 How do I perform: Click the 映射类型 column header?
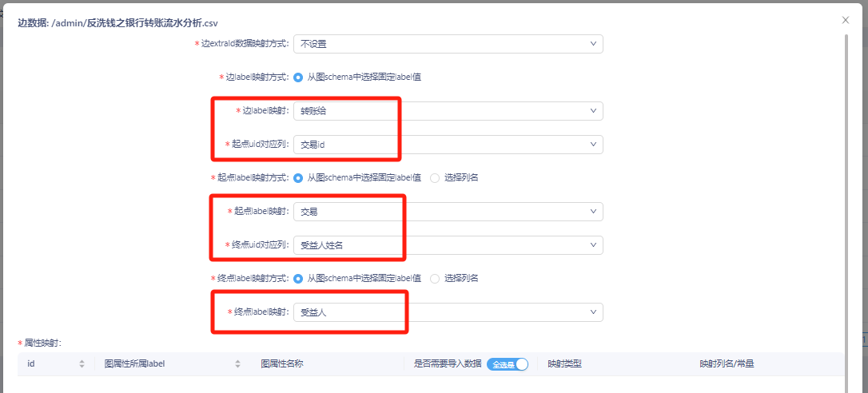click(x=564, y=364)
